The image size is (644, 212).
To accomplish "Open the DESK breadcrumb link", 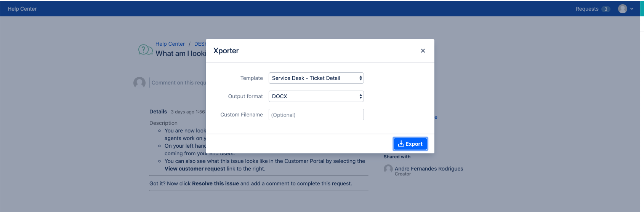I will tap(200, 44).
